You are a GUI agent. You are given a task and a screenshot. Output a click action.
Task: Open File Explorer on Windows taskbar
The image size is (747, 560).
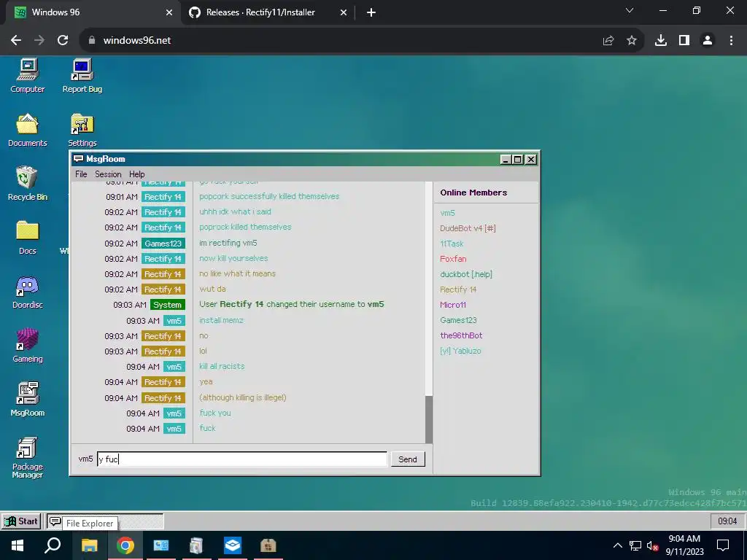[x=89, y=545]
